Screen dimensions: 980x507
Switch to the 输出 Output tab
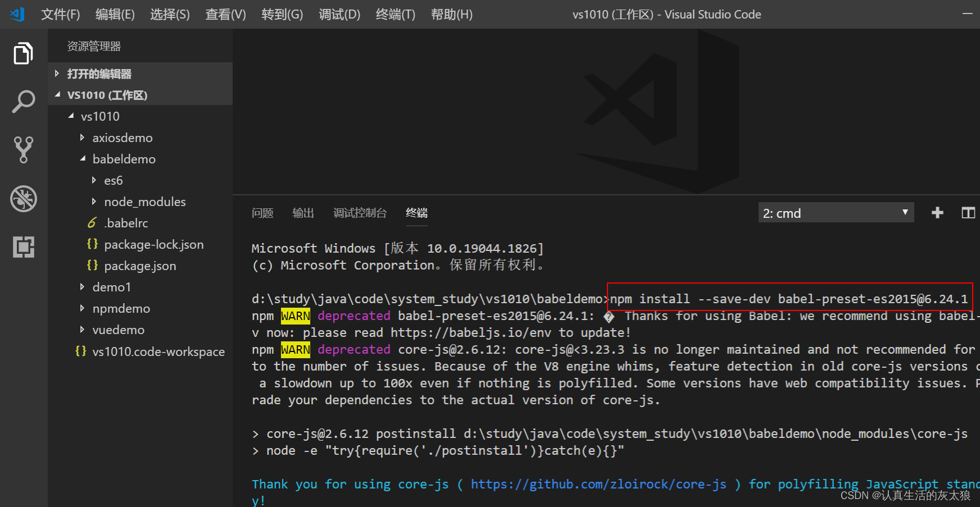303,213
